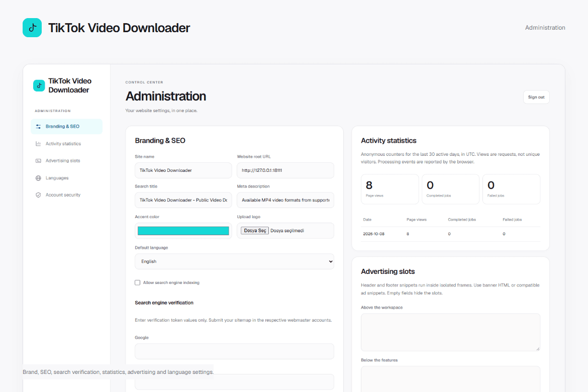Click the Advertising slots panel heading
Image resolution: width=588 pixels, height=392 pixels.
388,271
